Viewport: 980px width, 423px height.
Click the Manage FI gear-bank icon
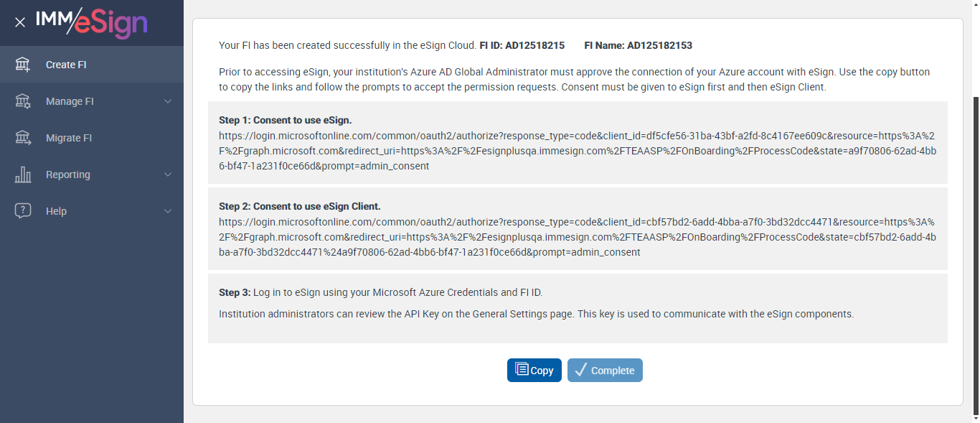(x=23, y=101)
